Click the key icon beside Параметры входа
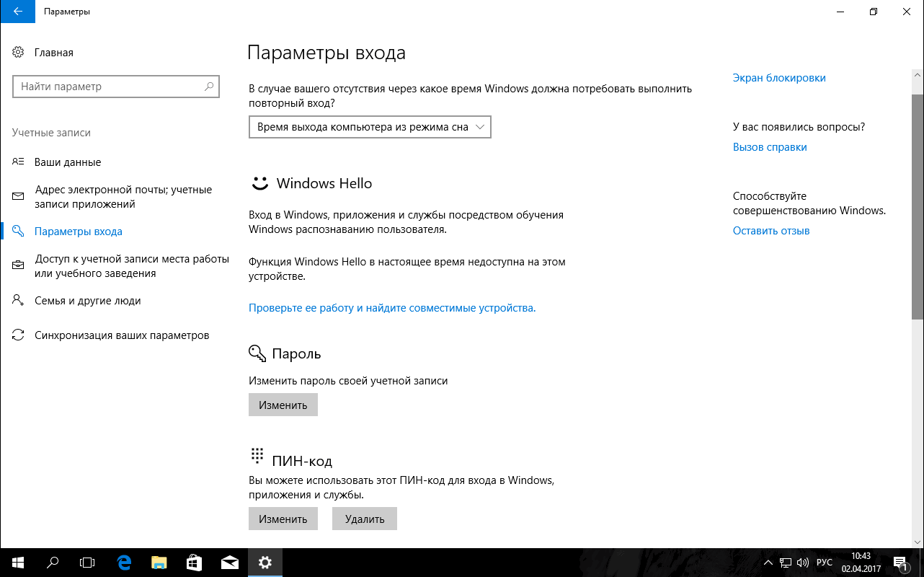924x577 pixels. 19,232
